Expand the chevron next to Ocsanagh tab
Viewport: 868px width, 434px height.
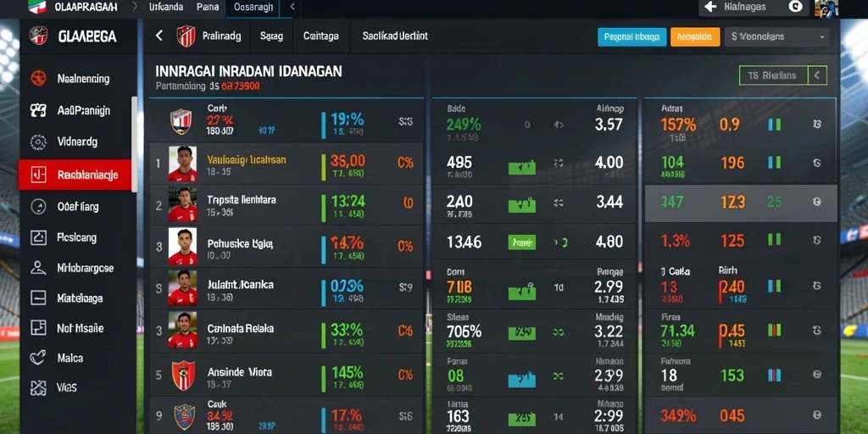point(292,7)
